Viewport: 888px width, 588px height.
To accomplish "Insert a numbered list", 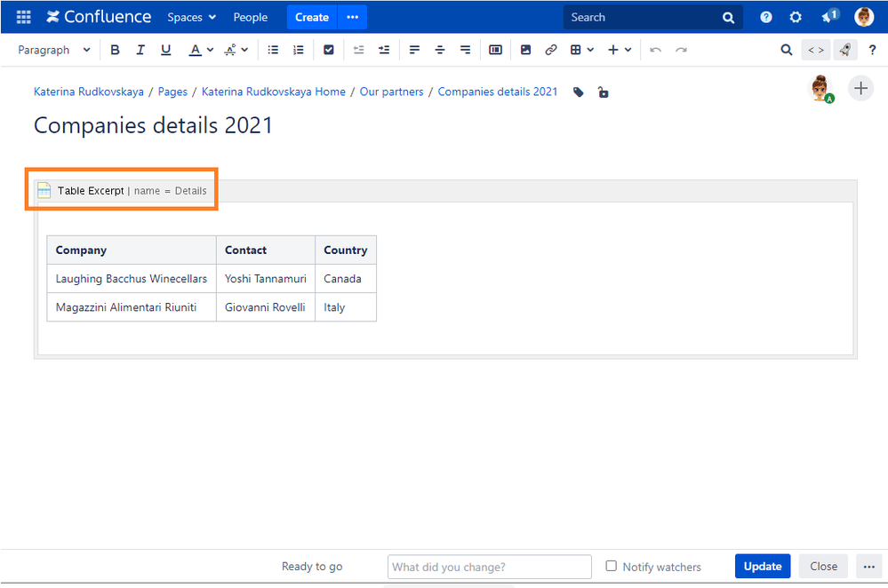I will click(x=299, y=50).
